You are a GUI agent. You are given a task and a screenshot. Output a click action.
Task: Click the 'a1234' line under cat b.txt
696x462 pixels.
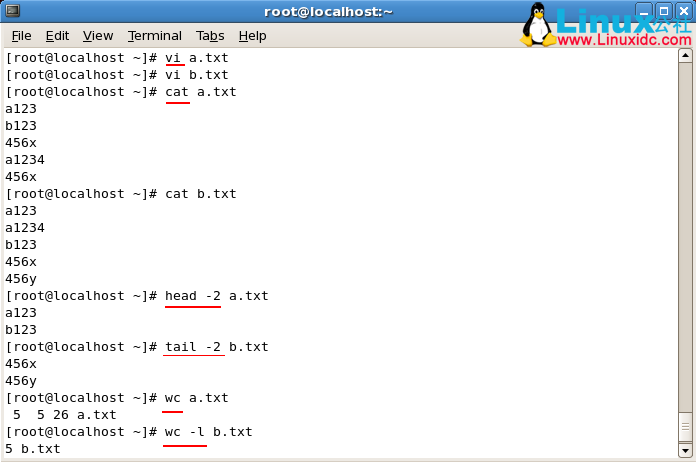[x=25, y=228]
